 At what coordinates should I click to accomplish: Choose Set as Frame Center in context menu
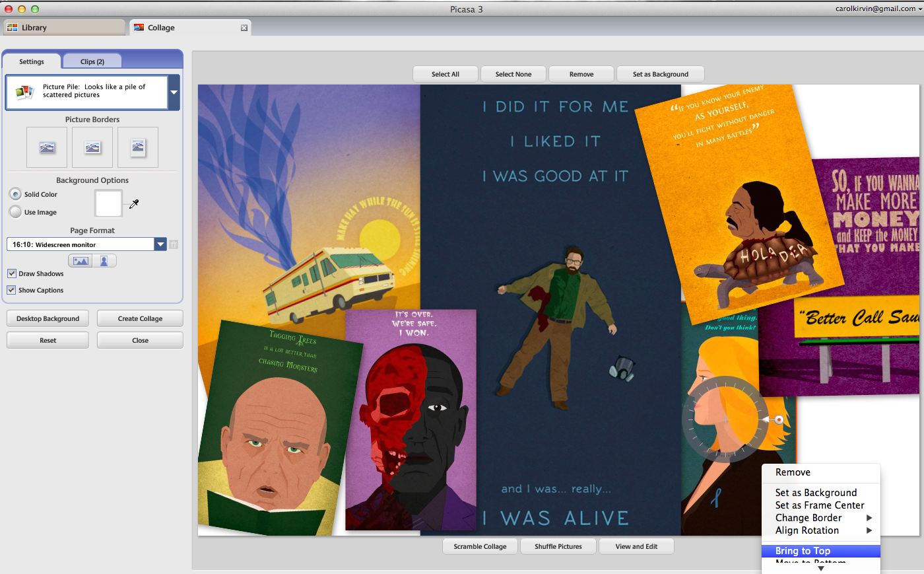click(821, 505)
